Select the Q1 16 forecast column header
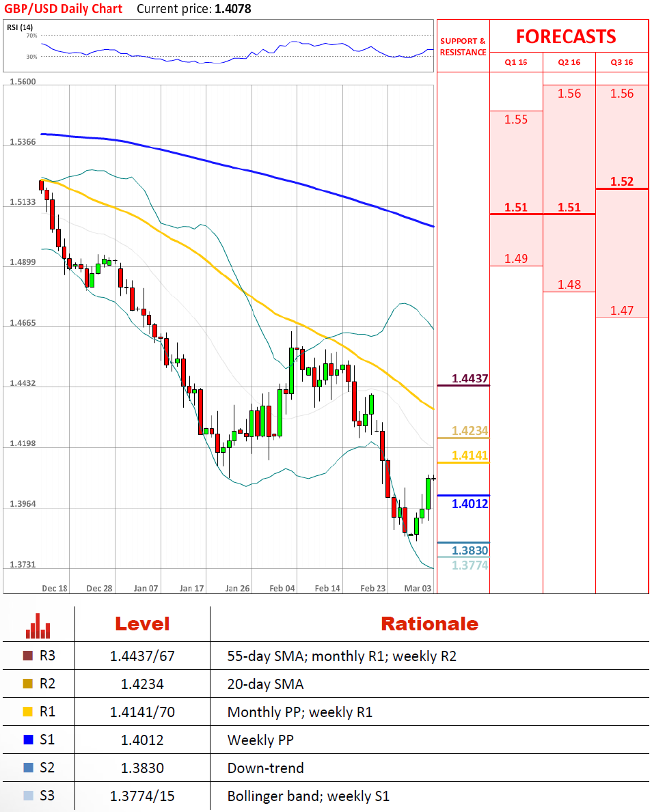Viewport: 652px width, 812px height. pyautogui.click(x=516, y=62)
